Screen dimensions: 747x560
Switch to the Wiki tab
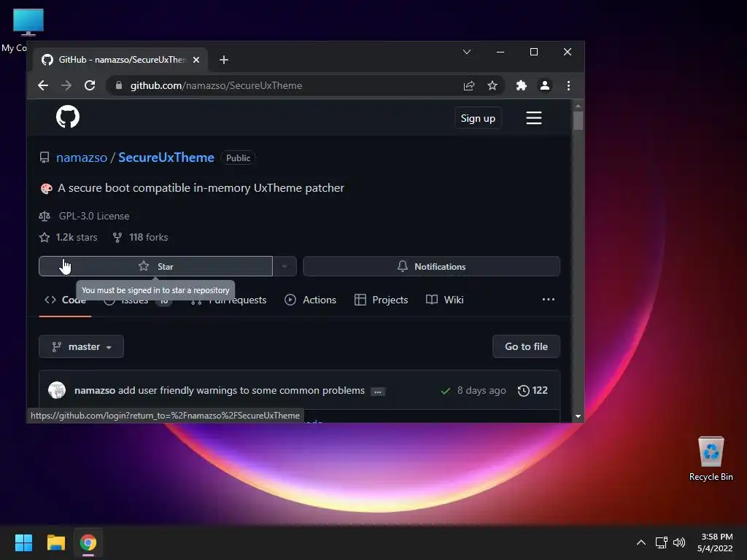coord(444,300)
